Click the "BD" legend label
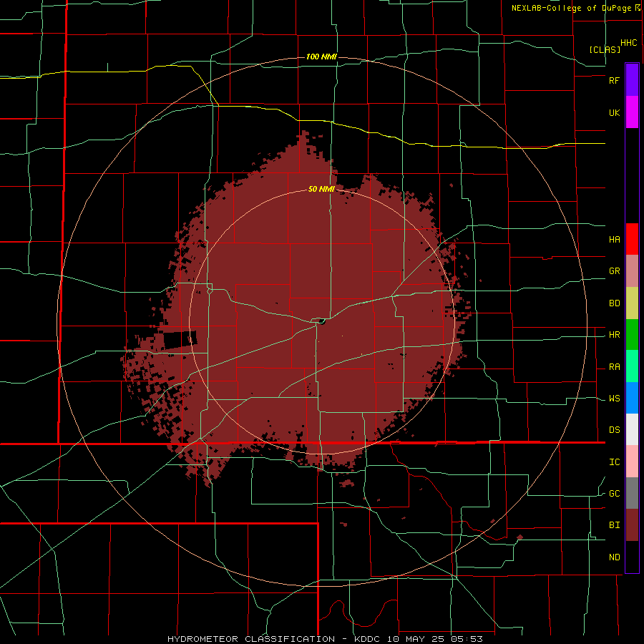This screenshot has width=644, height=644. click(614, 303)
